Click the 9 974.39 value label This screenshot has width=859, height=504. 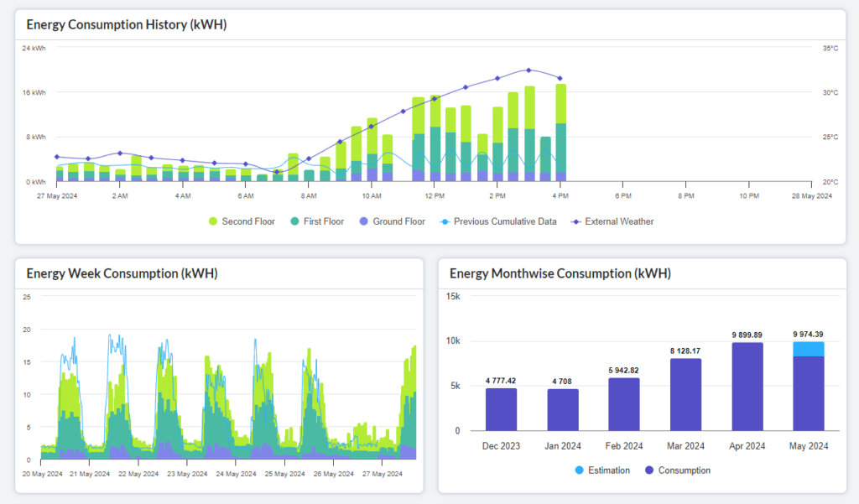click(x=808, y=334)
